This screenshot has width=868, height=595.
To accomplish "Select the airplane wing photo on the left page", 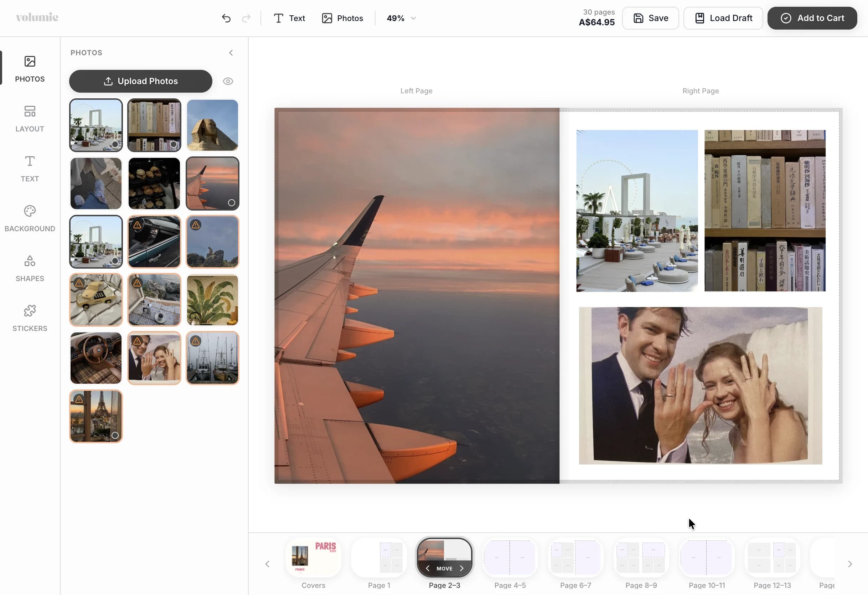I will coord(417,296).
